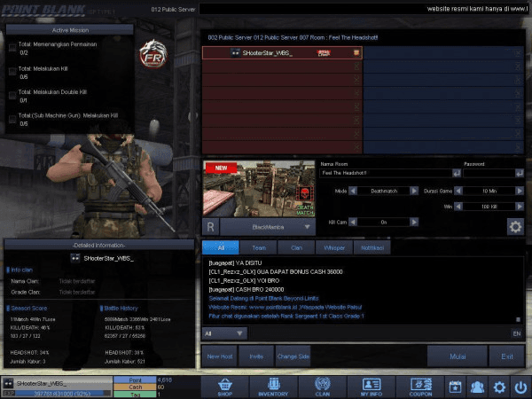Open the friends community icon
532x399 pixels.
pyautogui.click(x=477, y=387)
